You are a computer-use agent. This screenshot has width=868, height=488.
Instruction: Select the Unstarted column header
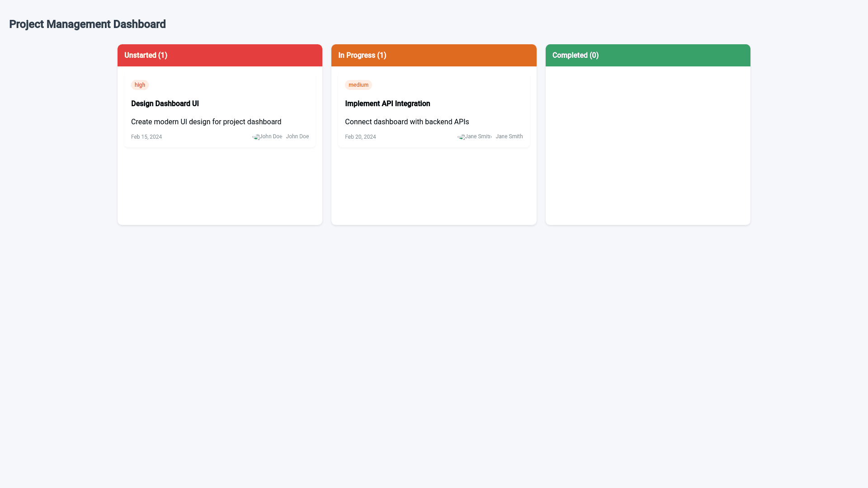coord(220,55)
